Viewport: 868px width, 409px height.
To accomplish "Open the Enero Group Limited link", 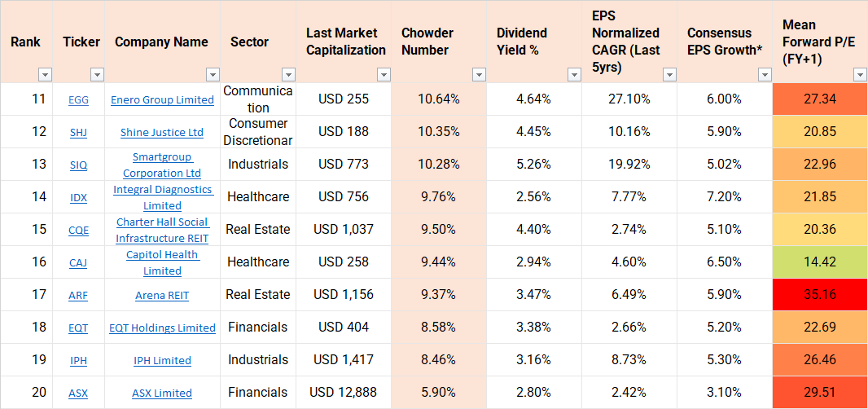I will (x=162, y=100).
